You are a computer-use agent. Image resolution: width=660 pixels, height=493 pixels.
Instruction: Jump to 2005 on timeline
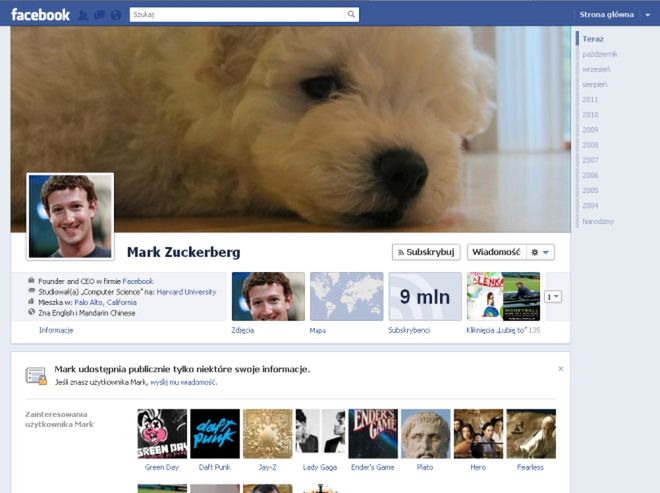(590, 191)
